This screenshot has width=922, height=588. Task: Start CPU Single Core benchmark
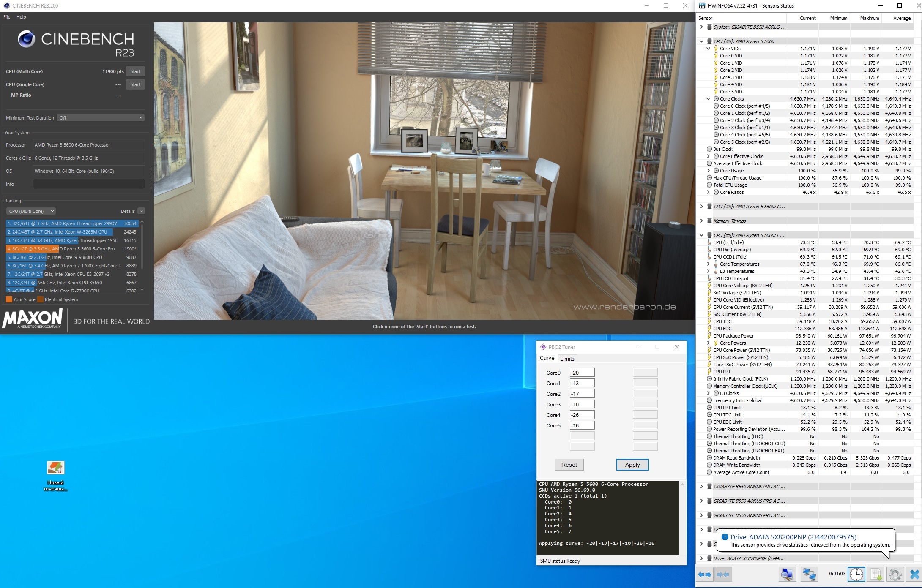pyautogui.click(x=135, y=84)
